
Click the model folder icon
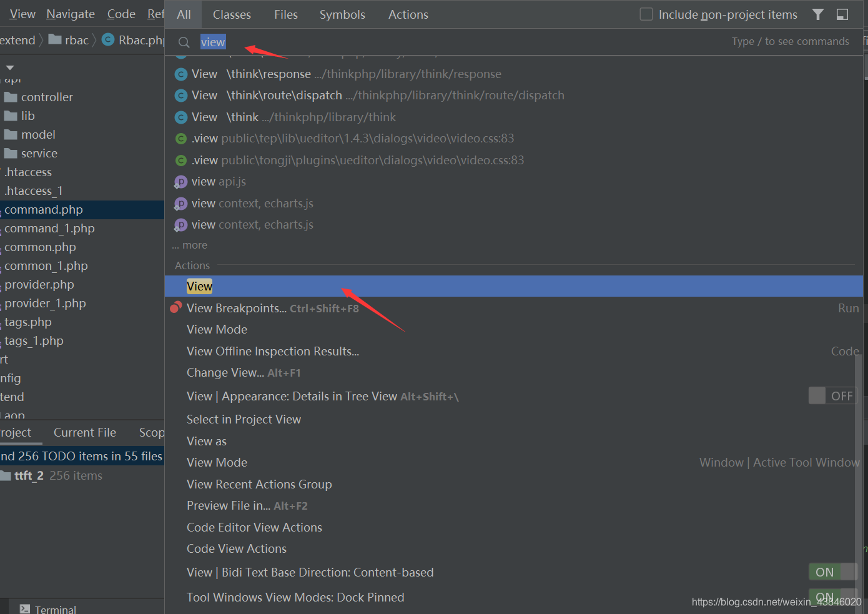coord(11,134)
